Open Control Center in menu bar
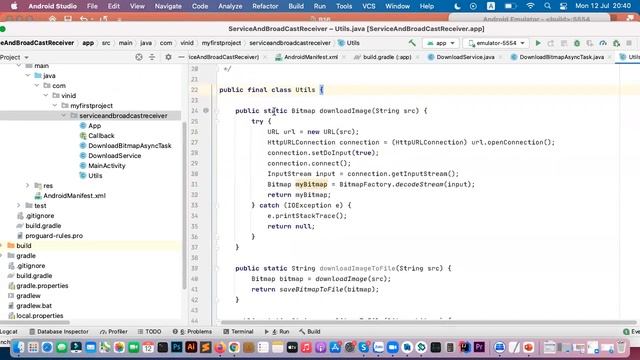This screenshot has height=360, width=640. 564,6
